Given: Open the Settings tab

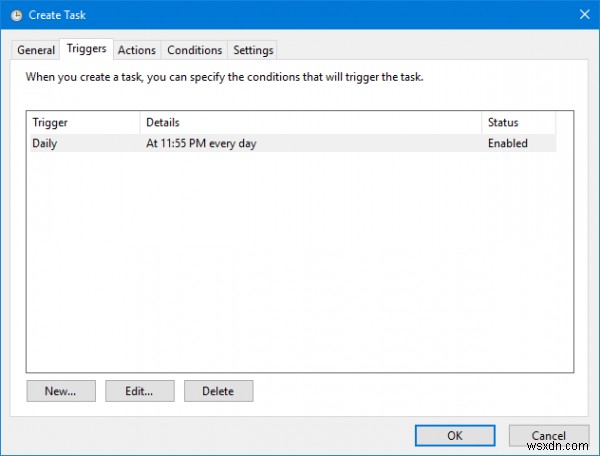Looking at the screenshot, I should pyautogui.click(x=253, y=50).
